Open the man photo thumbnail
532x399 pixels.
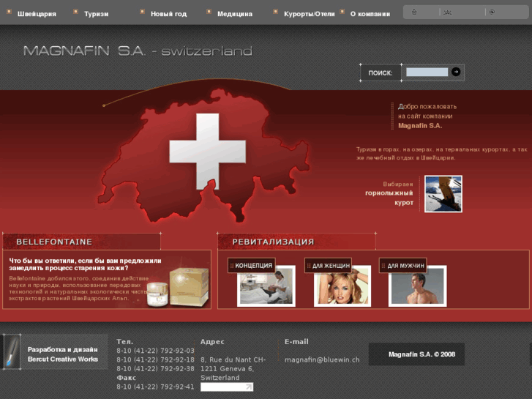coord(417,287)
